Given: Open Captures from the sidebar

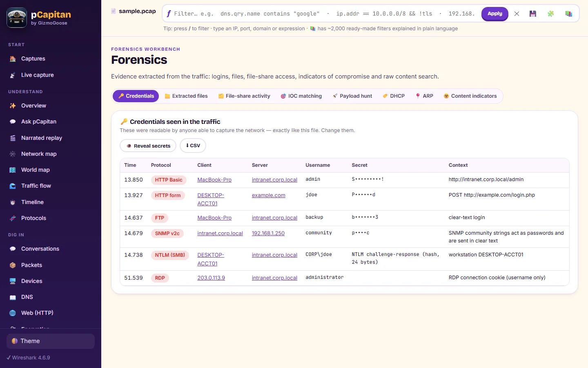Looking at the screenshot, I should tap(51, 59).
